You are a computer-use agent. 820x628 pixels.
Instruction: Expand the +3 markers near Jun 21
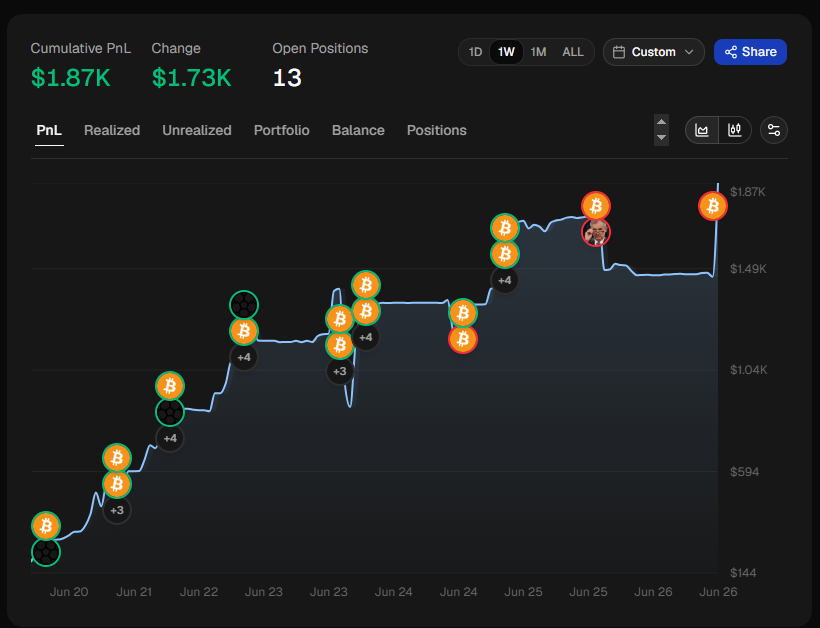(x=117, y=510)
